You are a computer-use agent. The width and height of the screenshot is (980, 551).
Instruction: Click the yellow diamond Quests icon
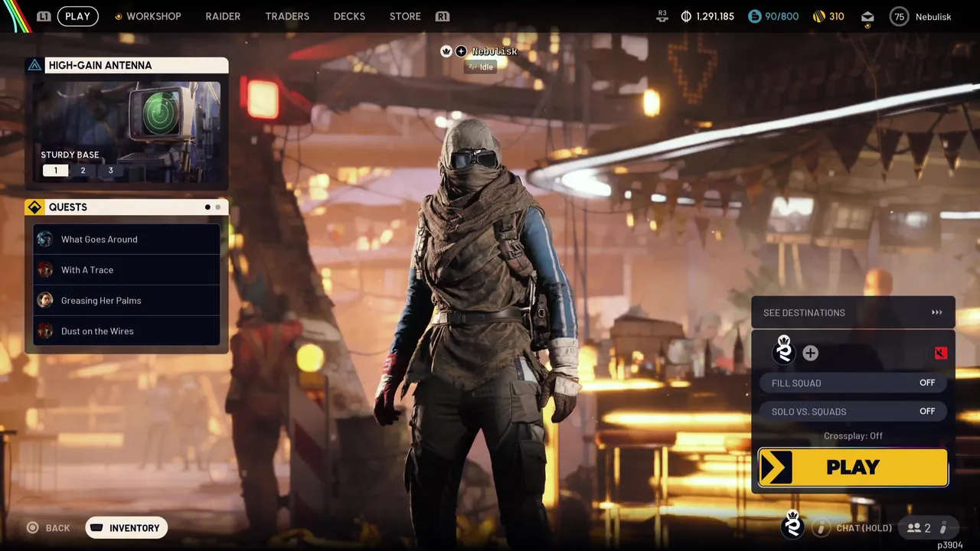pyautogui.click(x=34, y=207)
